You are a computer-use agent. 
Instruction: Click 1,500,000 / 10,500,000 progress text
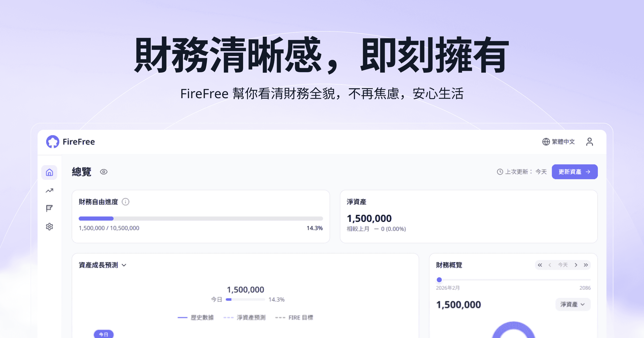pyautogui.click(x=109, y=228)
